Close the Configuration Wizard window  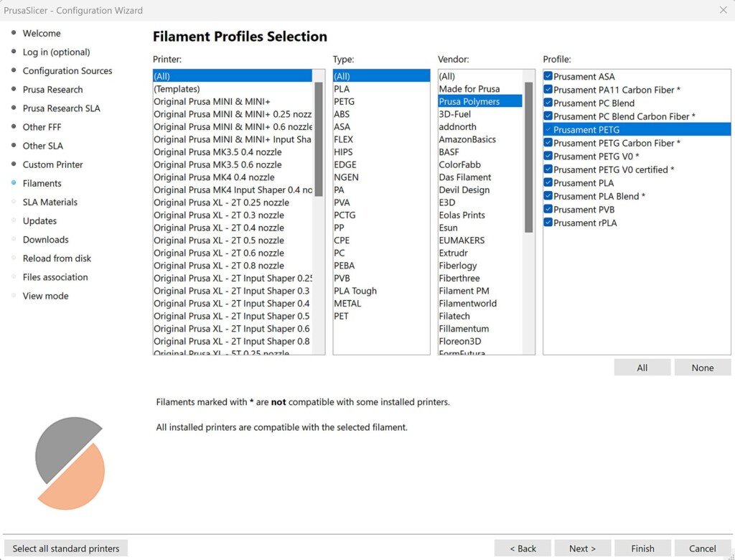click(x=724, y=10)
